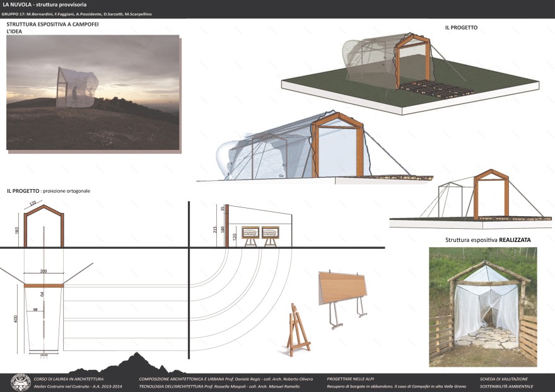Viewport: 555px width, 392px height.
Task: Click the Struttura espositiva REALIZZATA caption
Action: (x=488, y=240)
